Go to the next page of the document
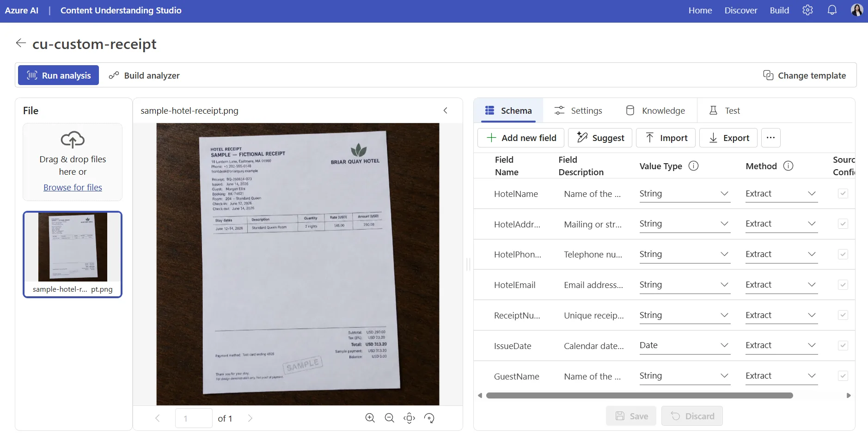 point(250,418)
